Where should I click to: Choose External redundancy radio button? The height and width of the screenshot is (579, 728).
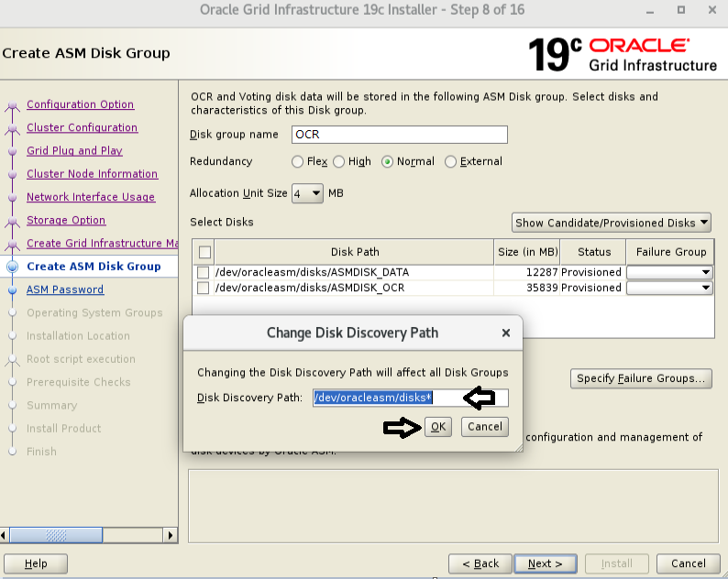(450, 162)
